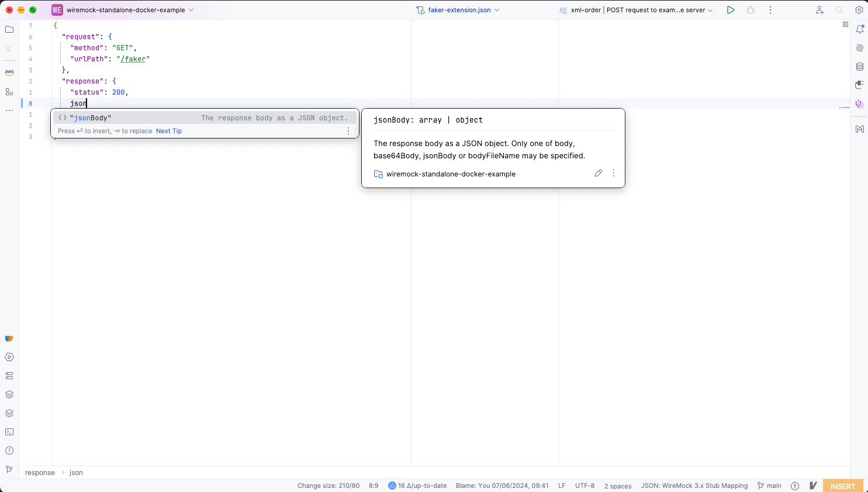Click gutter line number 8
The image size is (868, 492).
[x=30, y=103]
